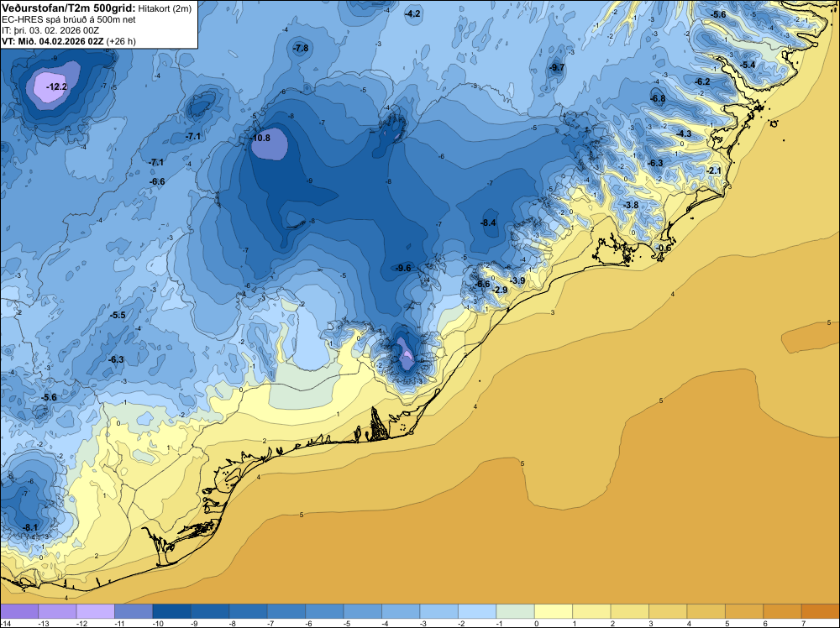Select legend swatch between -14 and -13

point(19,611)
